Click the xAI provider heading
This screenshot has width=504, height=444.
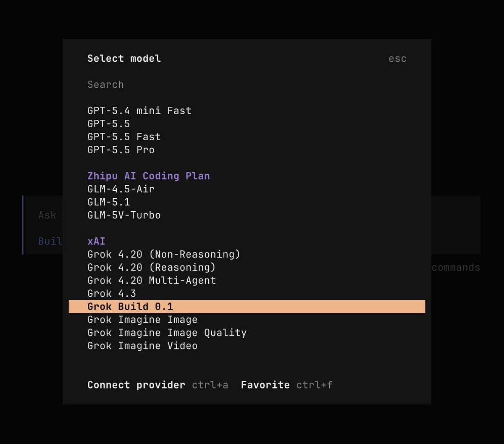click(96, 241)
